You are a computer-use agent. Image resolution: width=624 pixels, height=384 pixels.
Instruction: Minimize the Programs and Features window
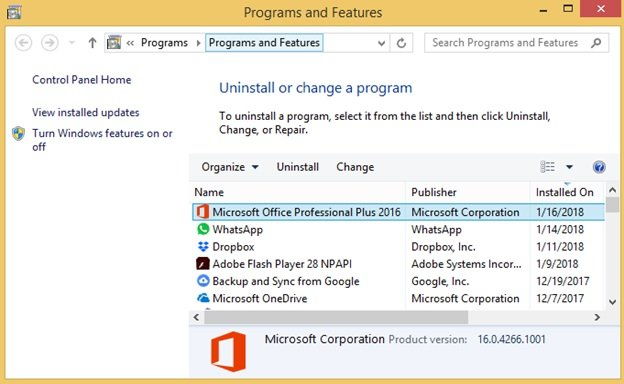tap(543, 10)
